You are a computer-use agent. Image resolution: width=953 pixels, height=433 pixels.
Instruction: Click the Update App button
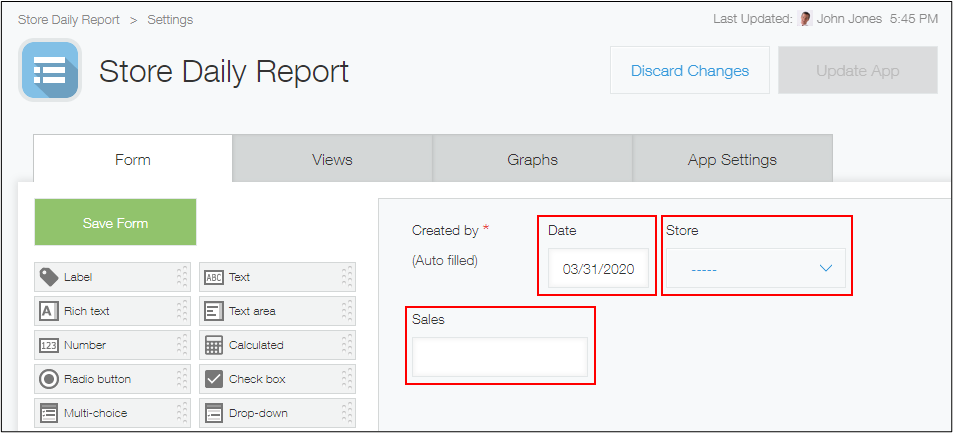(x=857, y=71)
